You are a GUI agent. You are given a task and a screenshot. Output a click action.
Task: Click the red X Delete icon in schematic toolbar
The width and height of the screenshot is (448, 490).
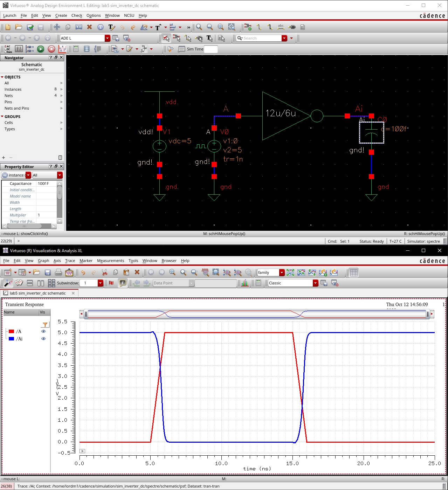[89, 27]
